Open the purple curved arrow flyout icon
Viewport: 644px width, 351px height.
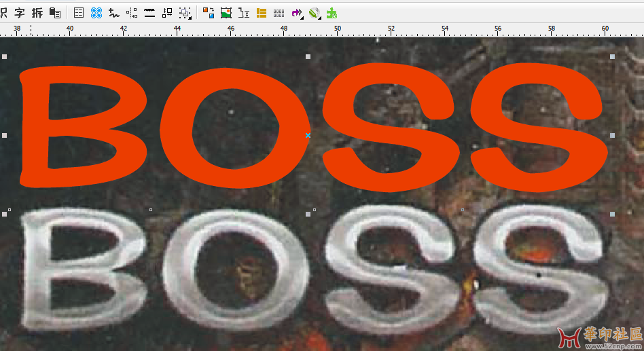click(297, 14)
